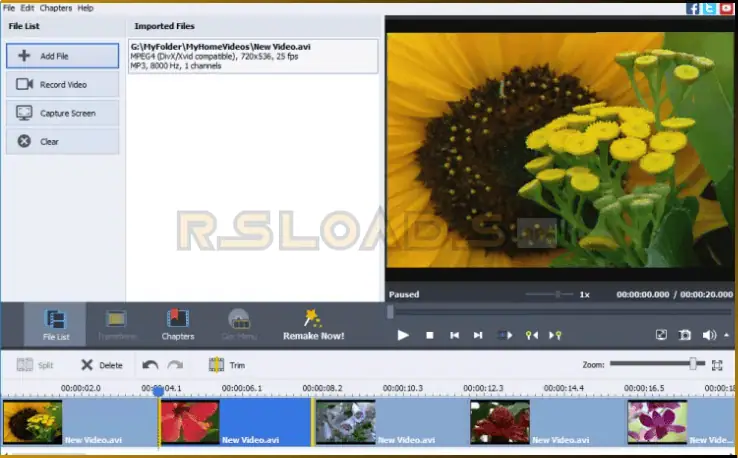
Task: Select the red flower clip thumbnail
Action: click(x=190, y=421)
